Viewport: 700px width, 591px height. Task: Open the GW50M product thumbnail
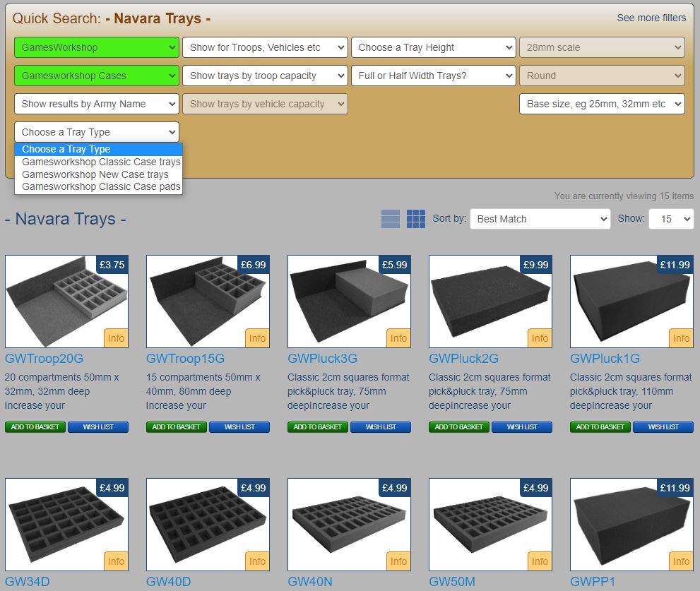coord(490,525)
